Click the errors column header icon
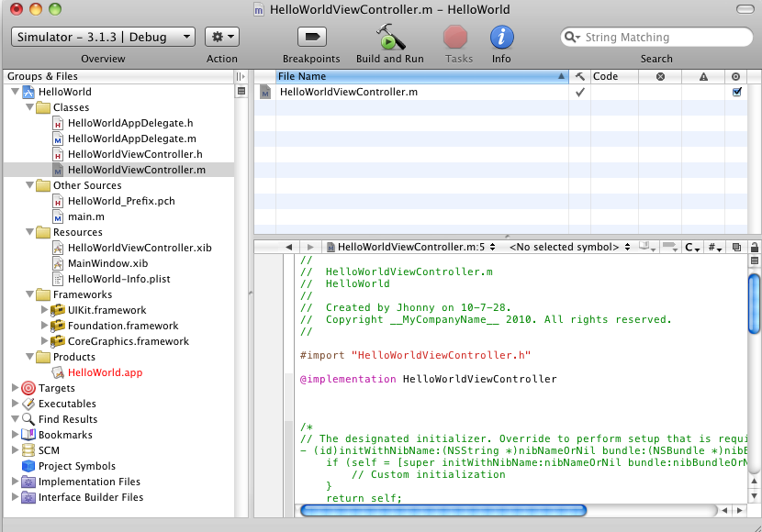 coord(660,76)
